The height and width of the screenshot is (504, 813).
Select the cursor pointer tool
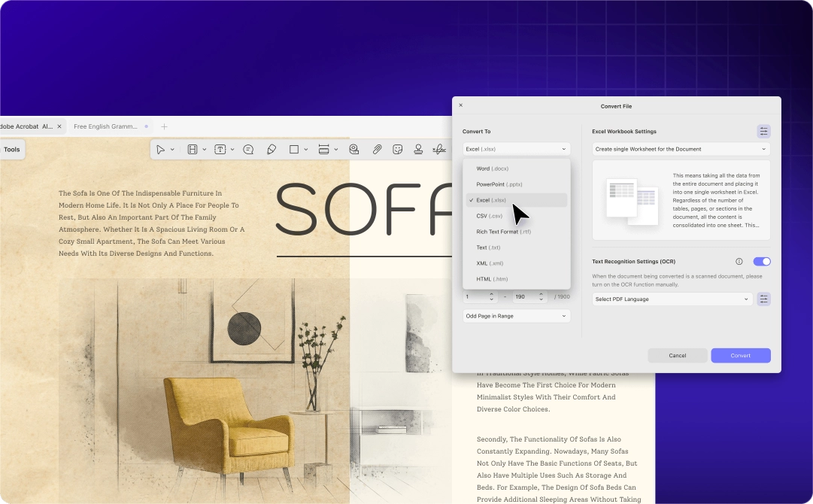[160, 150]
